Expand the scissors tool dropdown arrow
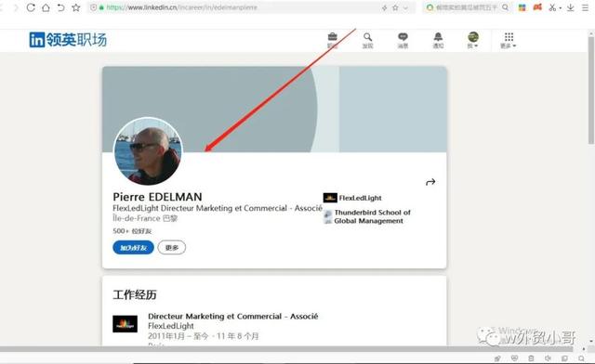 point(560,8)
